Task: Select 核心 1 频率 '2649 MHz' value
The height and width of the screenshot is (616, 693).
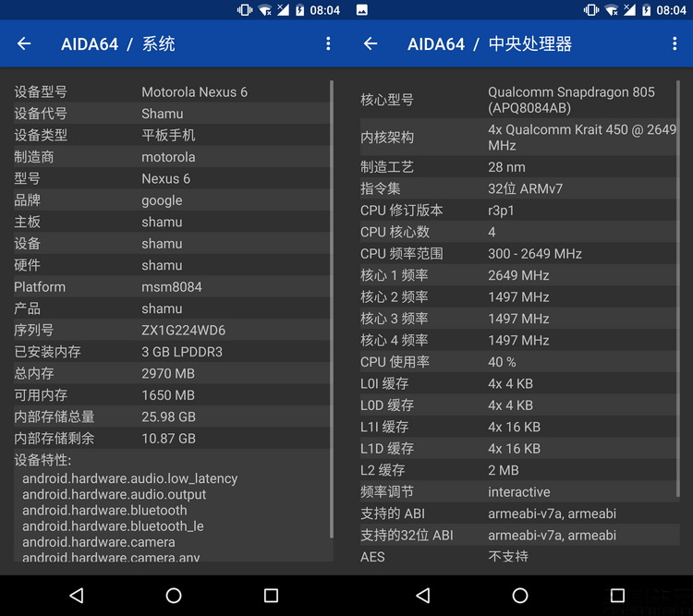Action: pos(518,275)
